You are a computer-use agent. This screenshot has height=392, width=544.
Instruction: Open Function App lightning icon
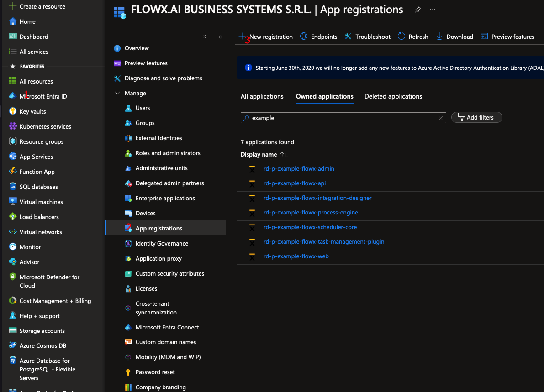click(12, 171)
